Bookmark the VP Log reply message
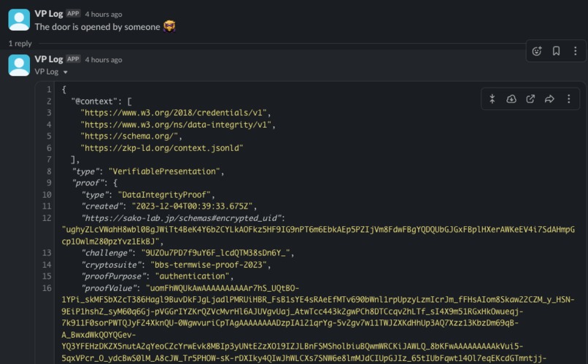 [x=556, y=51]
